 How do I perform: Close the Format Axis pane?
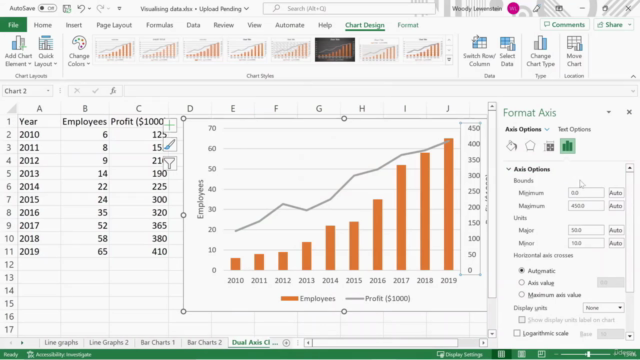(629, 112)
